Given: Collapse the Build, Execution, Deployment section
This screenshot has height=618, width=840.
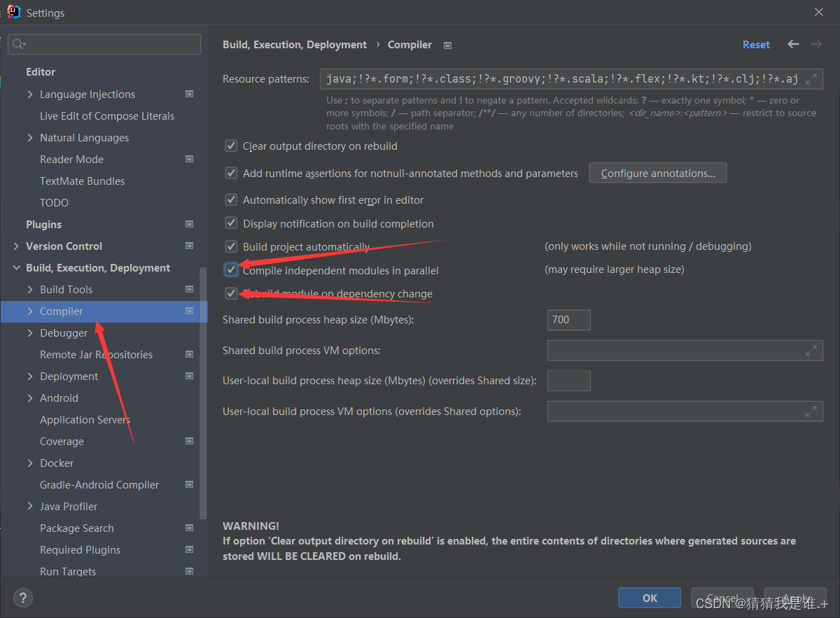Looking at the screenshot, I should coord(16,268).
